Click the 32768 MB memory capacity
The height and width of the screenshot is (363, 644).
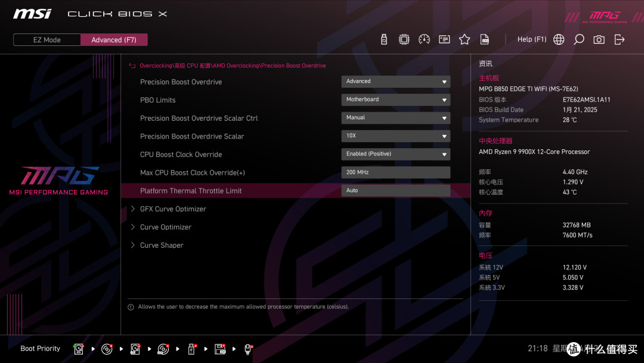(x=576, y=225)
